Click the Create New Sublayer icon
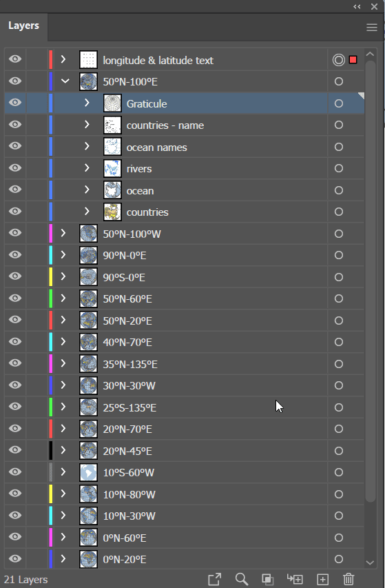Screen dimensions: 385x588 (x=295, y=579)
